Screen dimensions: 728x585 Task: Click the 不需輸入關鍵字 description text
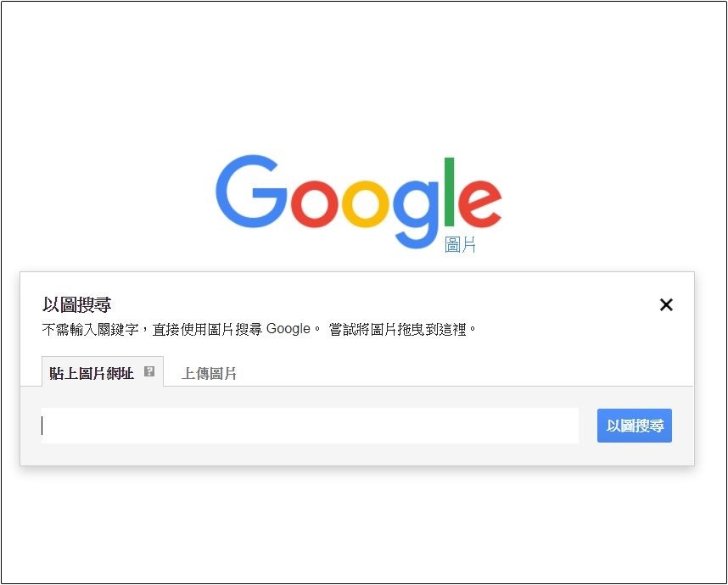pyautogui.click(x=181, y=330)
